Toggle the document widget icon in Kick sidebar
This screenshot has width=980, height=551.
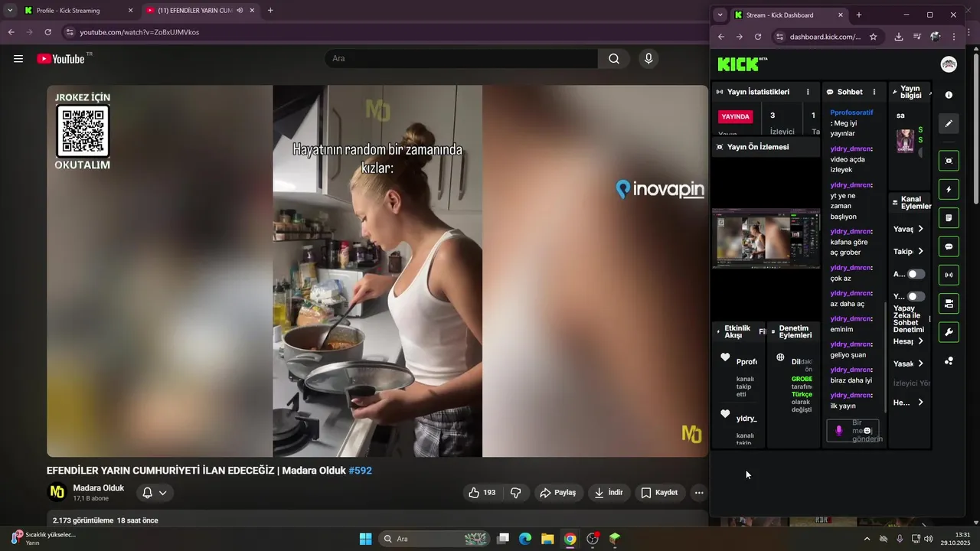coord(949,218)
